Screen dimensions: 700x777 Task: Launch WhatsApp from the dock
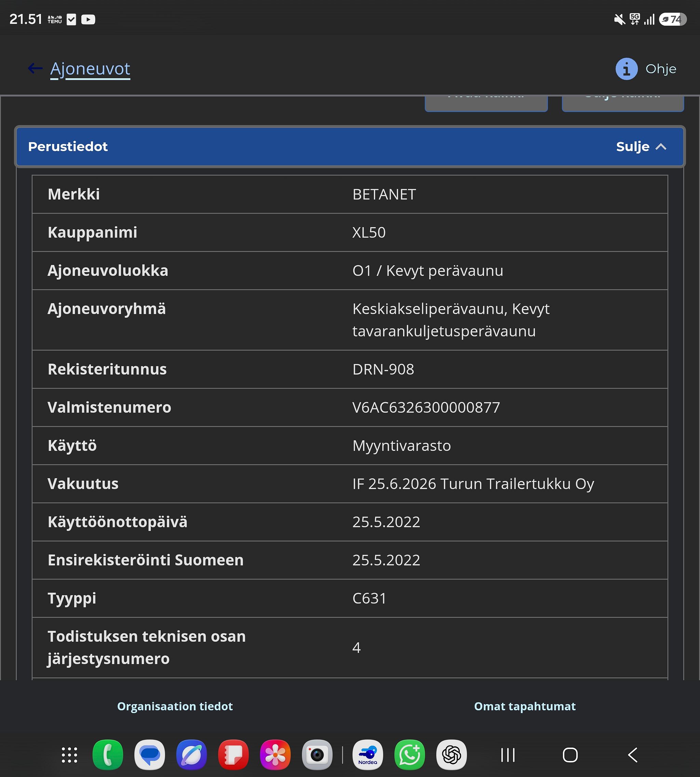tap(409, 755)
